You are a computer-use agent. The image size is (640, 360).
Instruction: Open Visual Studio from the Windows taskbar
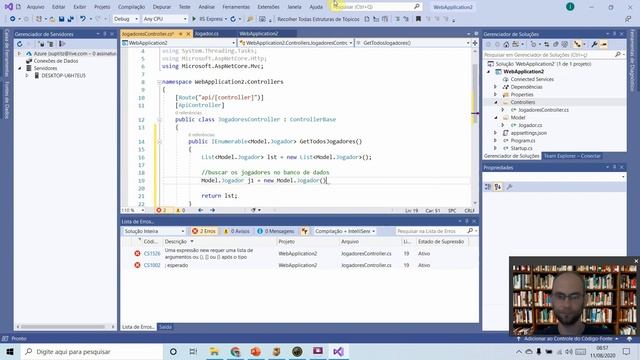pos(338,351)
